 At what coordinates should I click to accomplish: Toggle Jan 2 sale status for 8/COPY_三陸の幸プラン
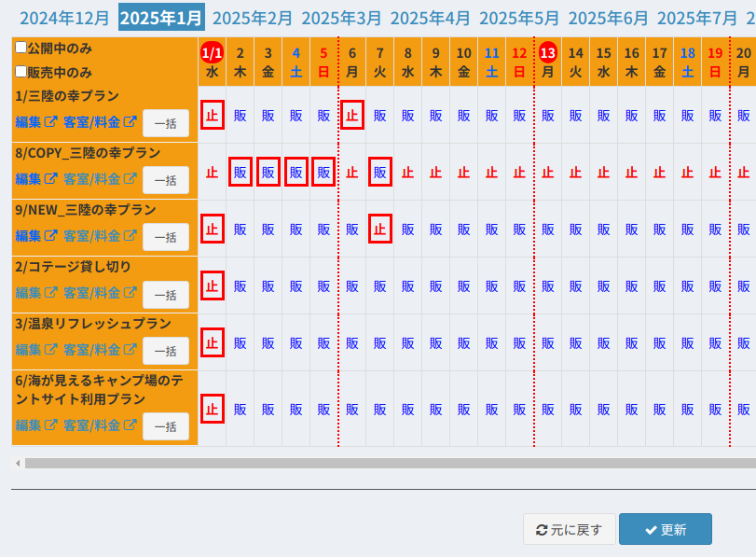pyautogui.click(x=241, y=172)
